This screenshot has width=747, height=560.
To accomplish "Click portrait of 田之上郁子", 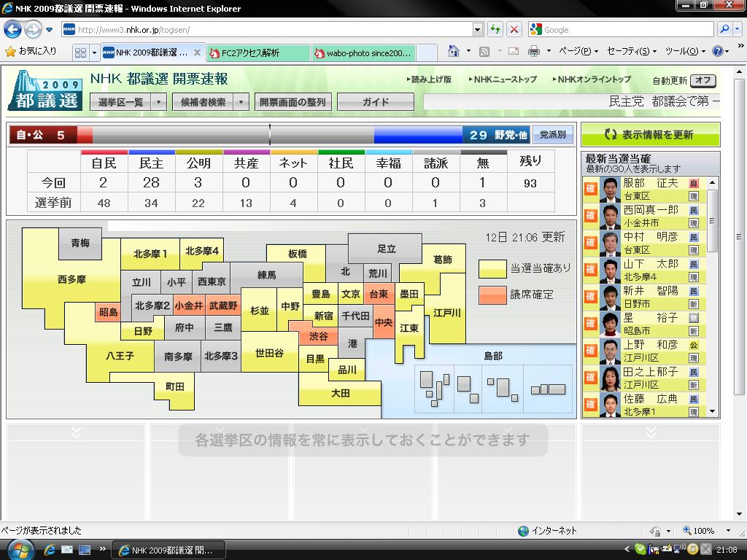I will (x=610, y=378).
